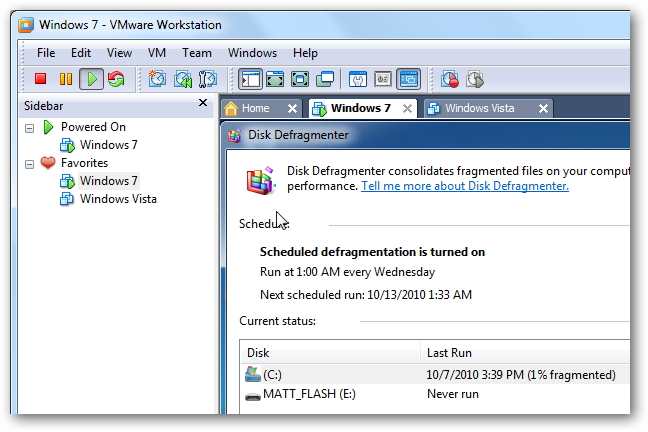Click the red Power Off button
Screen dimensions: 648x432
pos(40,79)
